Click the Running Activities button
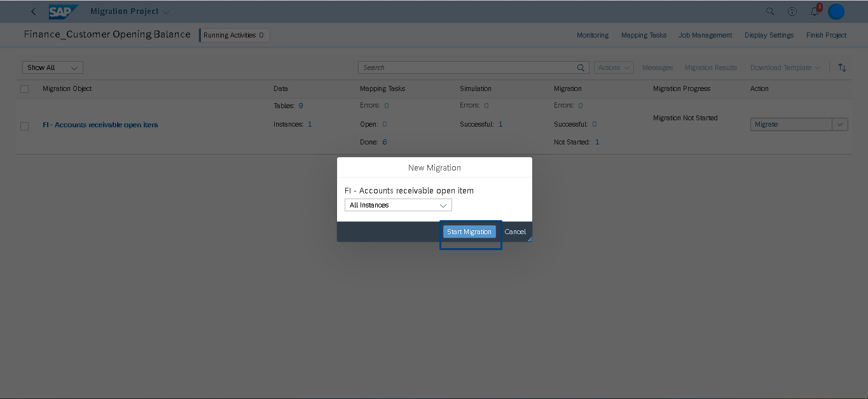868x399 pixels. tap(235, 35)
